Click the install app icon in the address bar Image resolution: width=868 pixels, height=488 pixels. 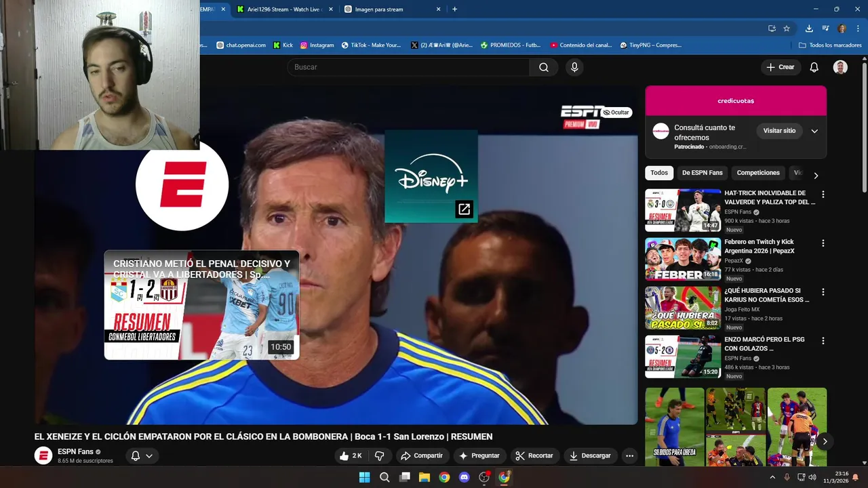pyautogui.click(x=772, y=28)
